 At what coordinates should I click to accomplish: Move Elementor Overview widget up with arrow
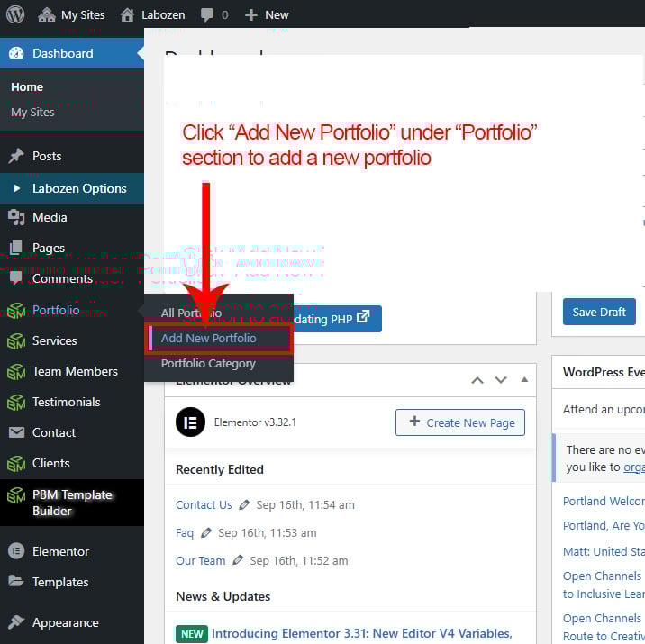(477, 380)
